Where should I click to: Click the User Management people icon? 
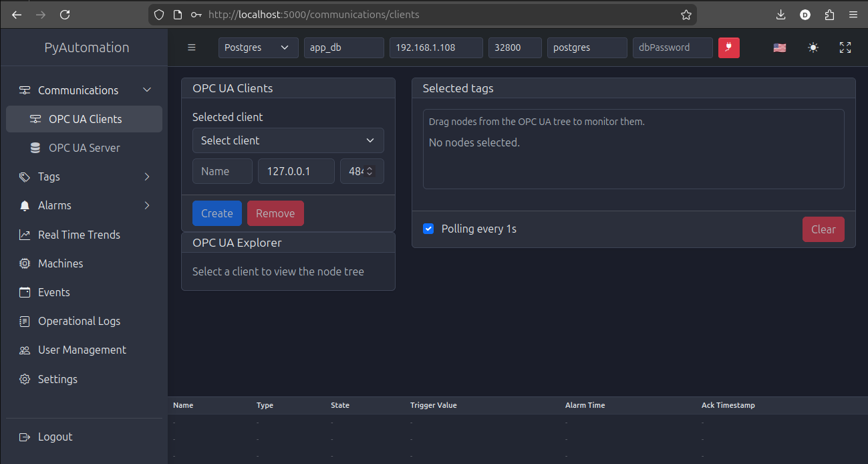25,350
